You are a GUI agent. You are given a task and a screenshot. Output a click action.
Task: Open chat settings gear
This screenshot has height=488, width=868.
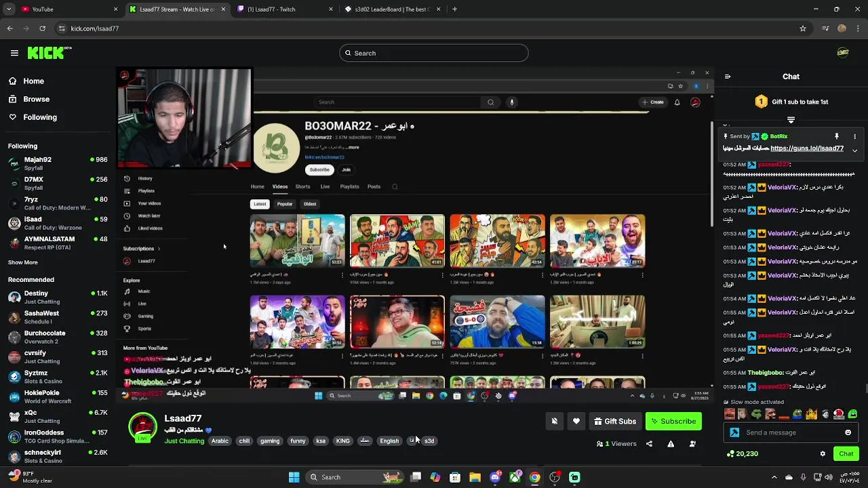pyautogui.click(x=823, y=454)
